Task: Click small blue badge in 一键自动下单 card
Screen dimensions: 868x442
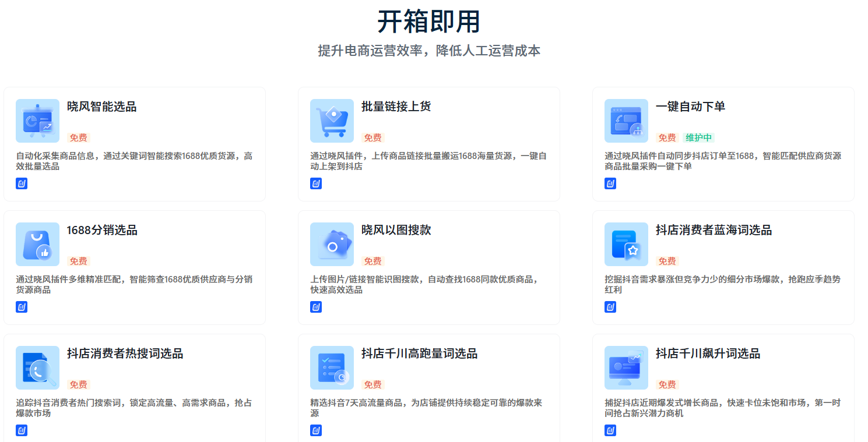Action: click(x=610, y=183)
